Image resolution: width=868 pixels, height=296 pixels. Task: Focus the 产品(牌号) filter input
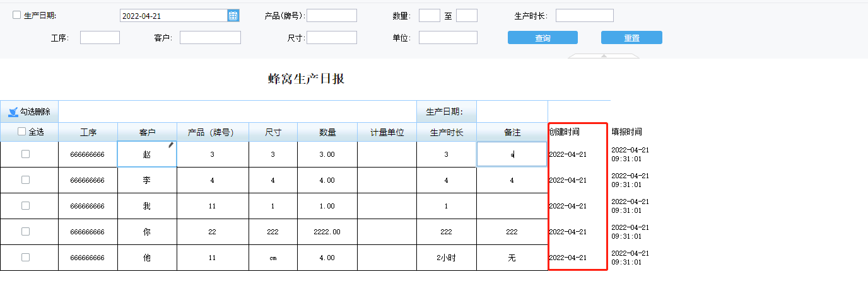(x=332, y=16)
